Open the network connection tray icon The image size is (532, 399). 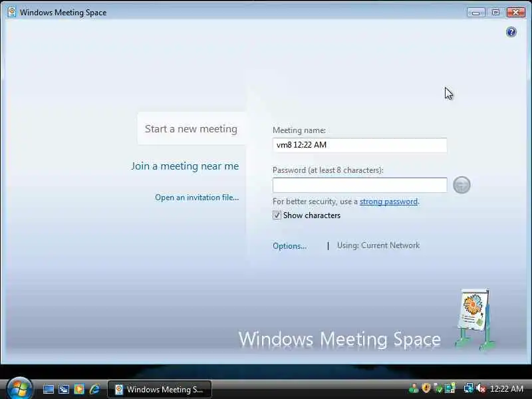click(469, 388)
